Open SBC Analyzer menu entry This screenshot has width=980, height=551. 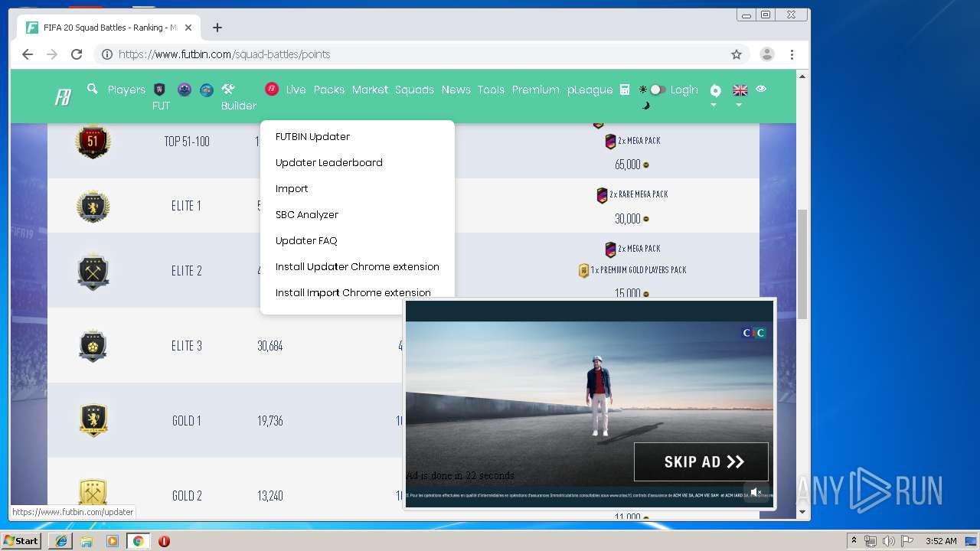pos(307,214)
